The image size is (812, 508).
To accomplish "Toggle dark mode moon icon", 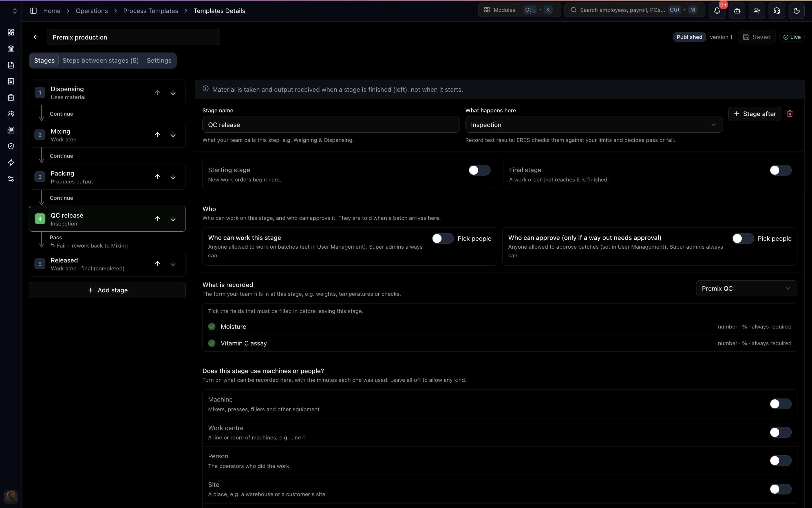I will pos(796,10).
